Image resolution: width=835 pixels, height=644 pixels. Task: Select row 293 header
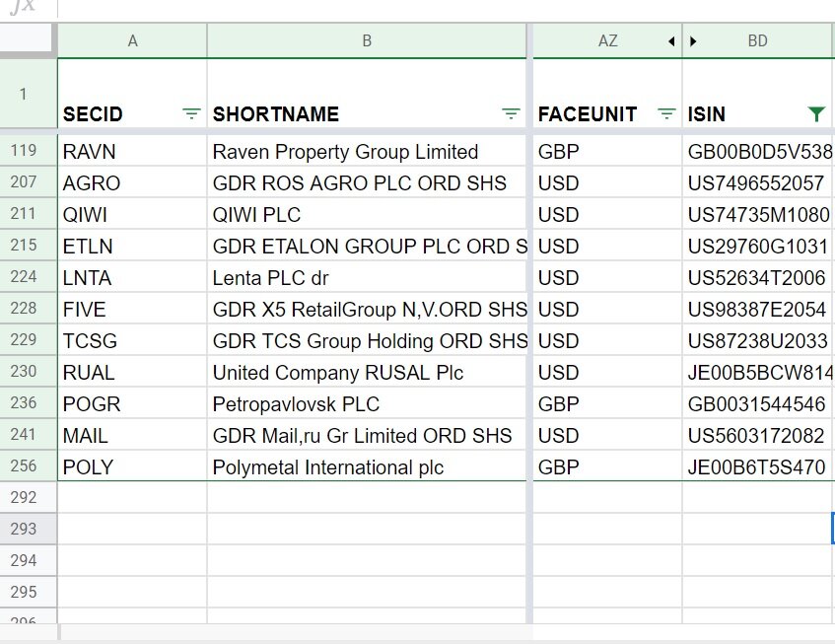pyautogui.click(x=29, y=529)
